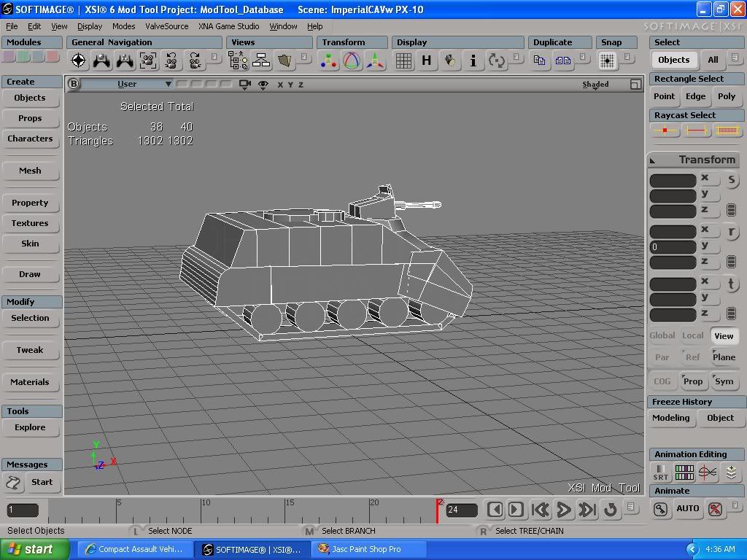Open the Help menu
The image size is (747, 560).
tap(314, 26)
